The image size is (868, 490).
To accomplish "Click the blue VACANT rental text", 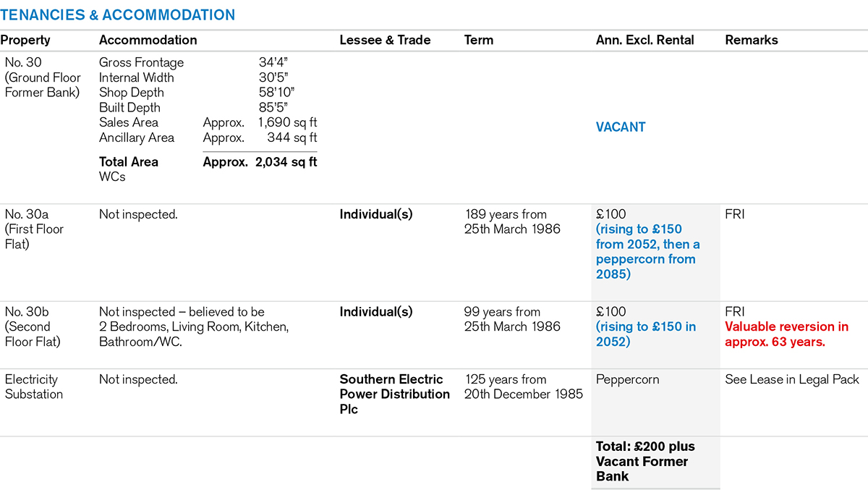I will click(x=621, y=127).
